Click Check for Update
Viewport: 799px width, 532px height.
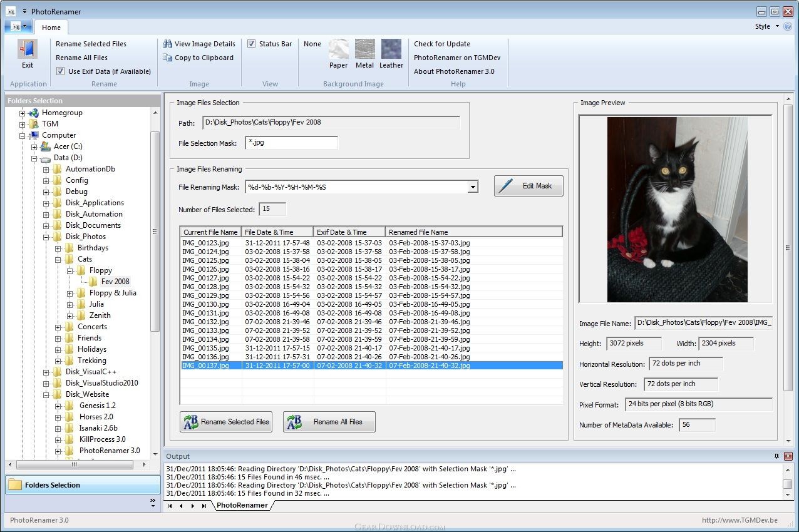tap(442, 44)
